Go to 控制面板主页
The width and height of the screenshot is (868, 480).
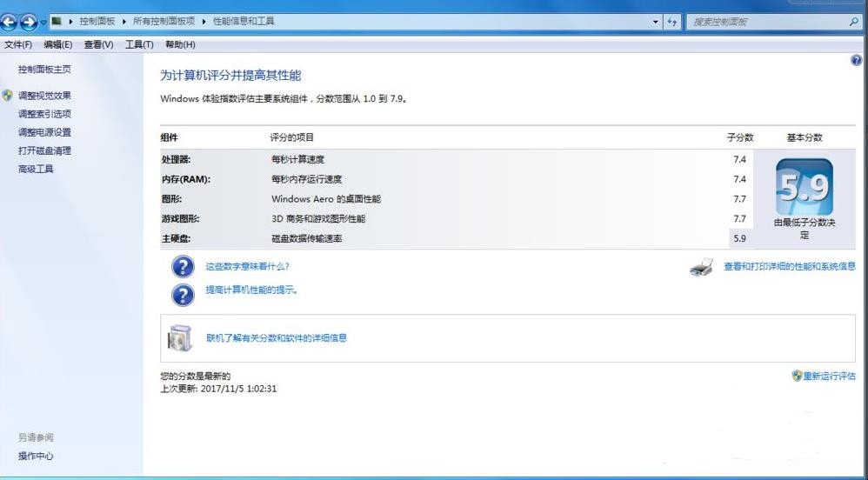(x=44, y=70)
